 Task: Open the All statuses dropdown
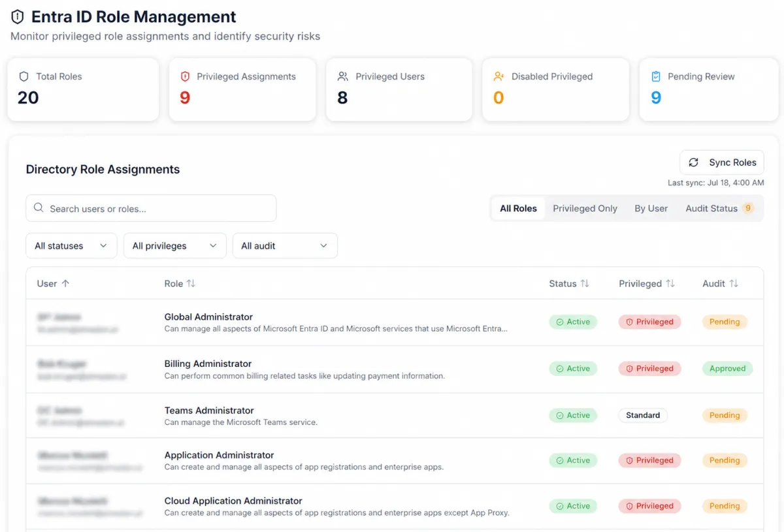(x=71, y=245)
